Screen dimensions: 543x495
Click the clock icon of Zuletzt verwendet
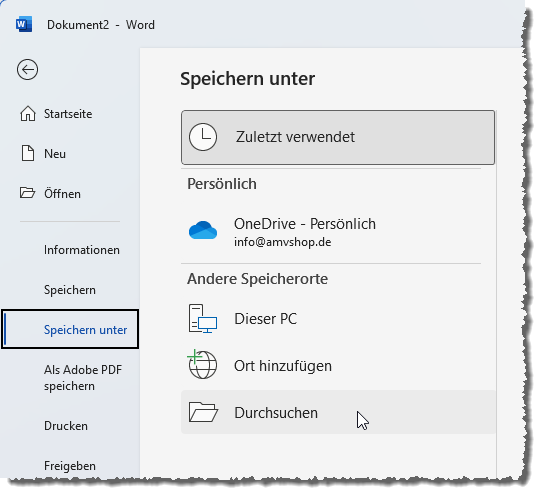[203, 137]
